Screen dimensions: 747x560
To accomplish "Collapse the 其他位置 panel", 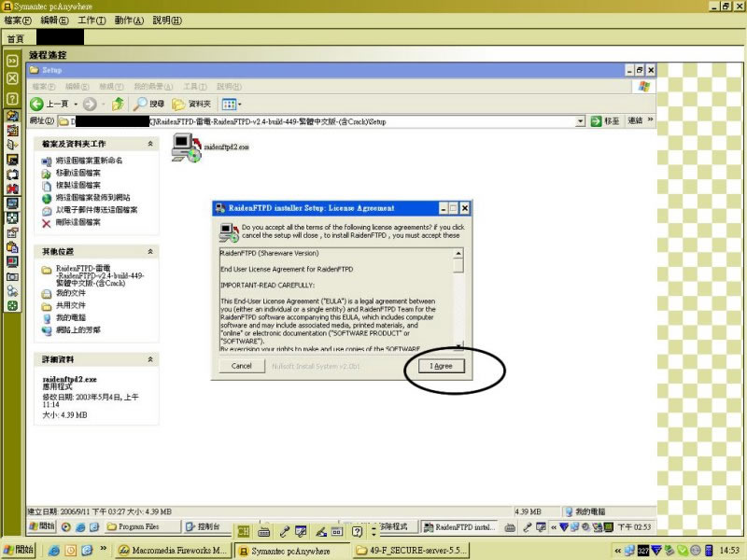I will point(150,251).
